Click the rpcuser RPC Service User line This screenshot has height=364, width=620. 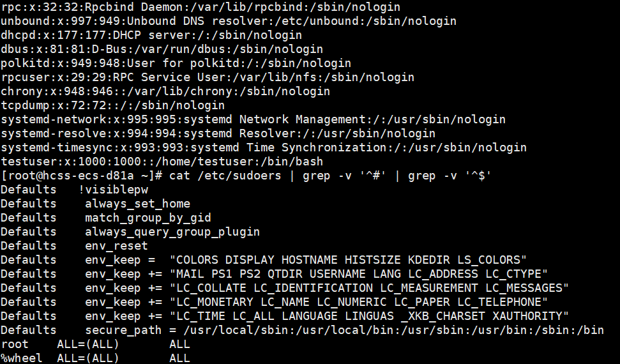click(x=208, y=77)
